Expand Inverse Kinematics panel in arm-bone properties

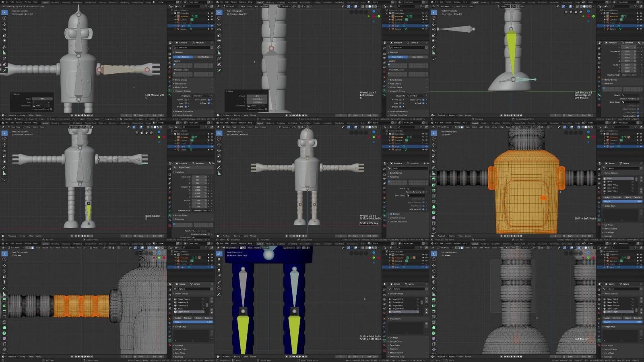(x=184, y=112)
